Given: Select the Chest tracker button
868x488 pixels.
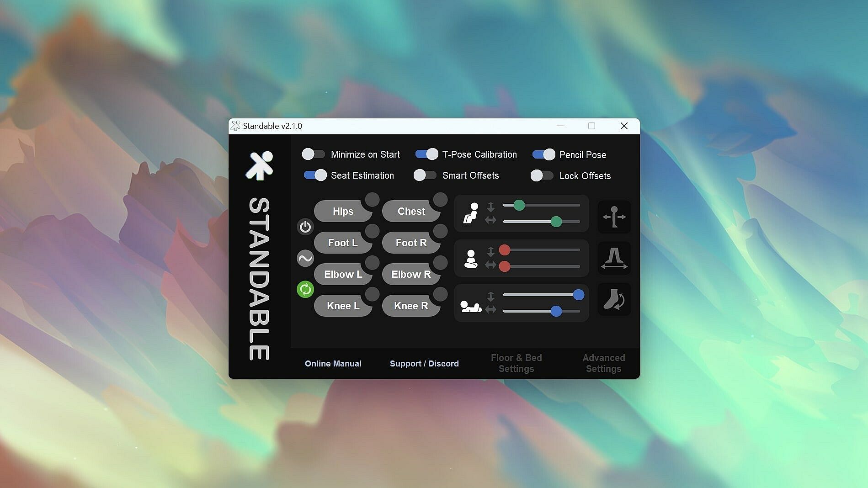Looking at the screenshot, I should (x=411, y=211).
